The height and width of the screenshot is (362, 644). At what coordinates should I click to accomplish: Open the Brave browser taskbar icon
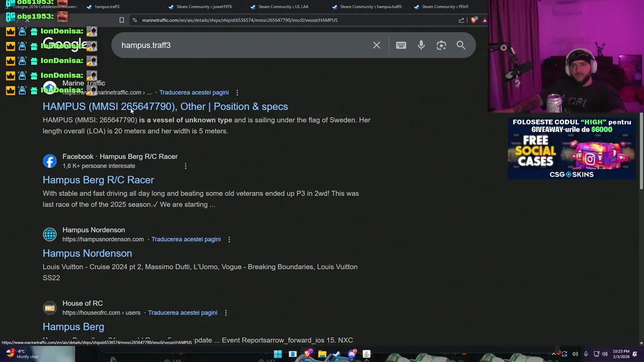pyautogui.click(x=307, y=354)
